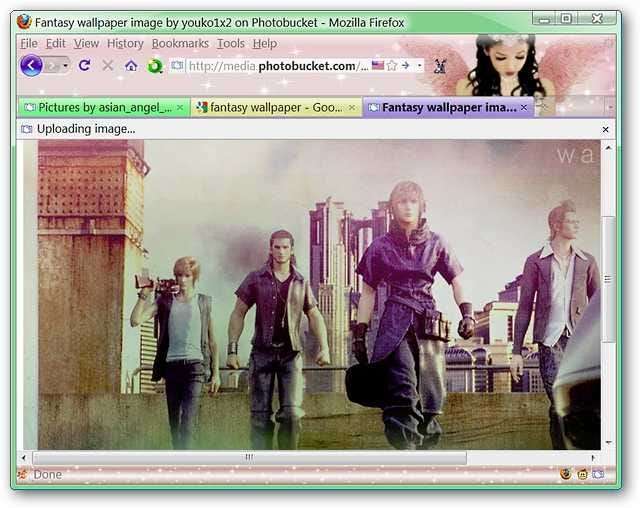Click the flag icon in the address bar

[x=378, y=65]
